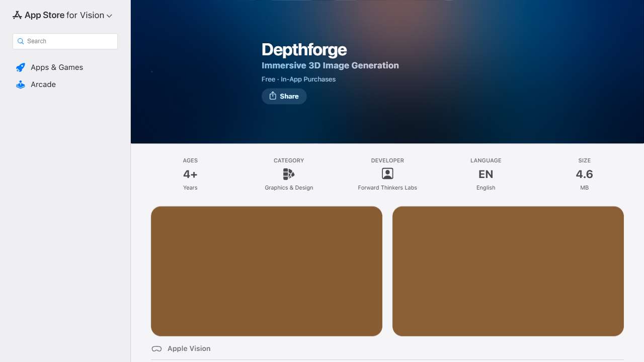Click the EN language badge
Screen dimensions: 644x362
(x=486, y=174)
